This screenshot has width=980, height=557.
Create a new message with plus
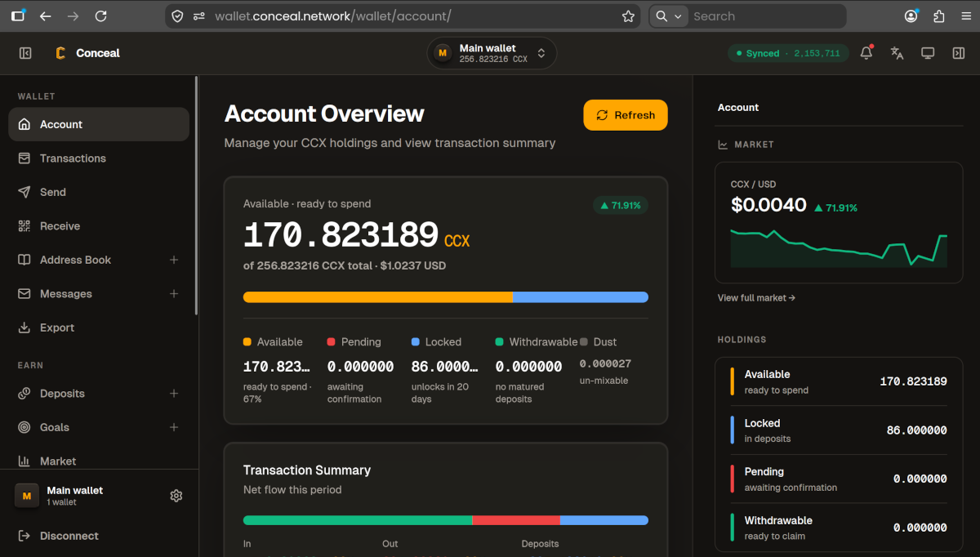[174, 293]
